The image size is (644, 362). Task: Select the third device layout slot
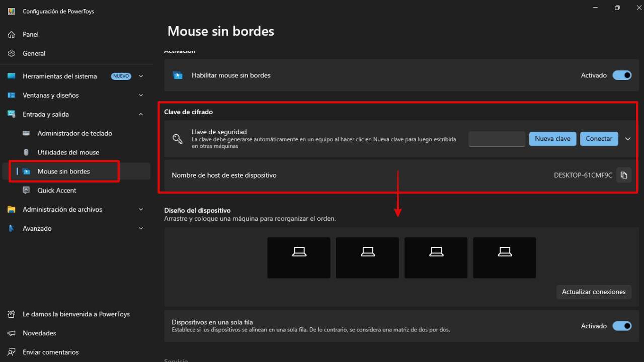[x=436, y=258]
